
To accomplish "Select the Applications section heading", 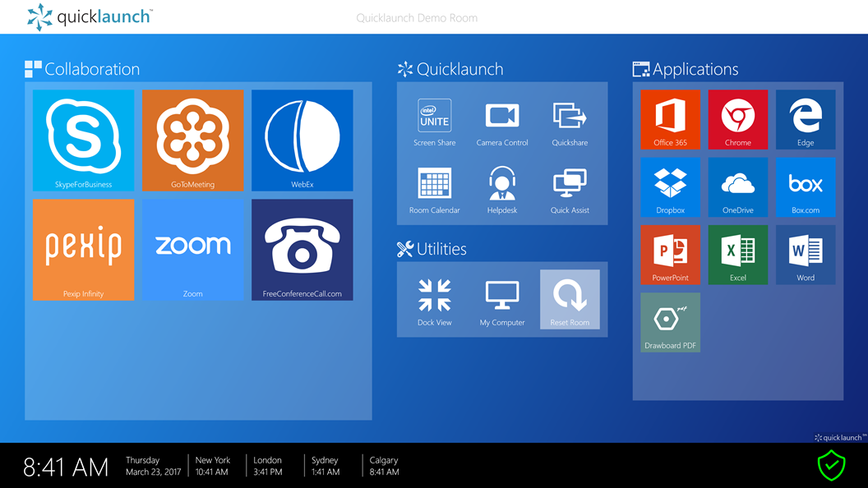I will point(686,69).
